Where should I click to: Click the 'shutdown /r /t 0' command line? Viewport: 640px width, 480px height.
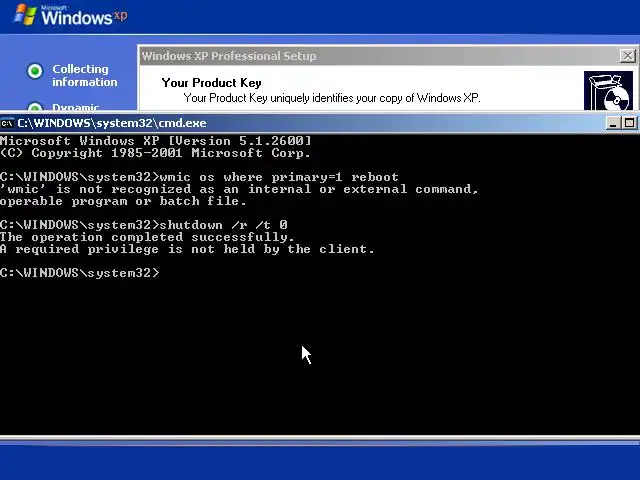point(144,225)
